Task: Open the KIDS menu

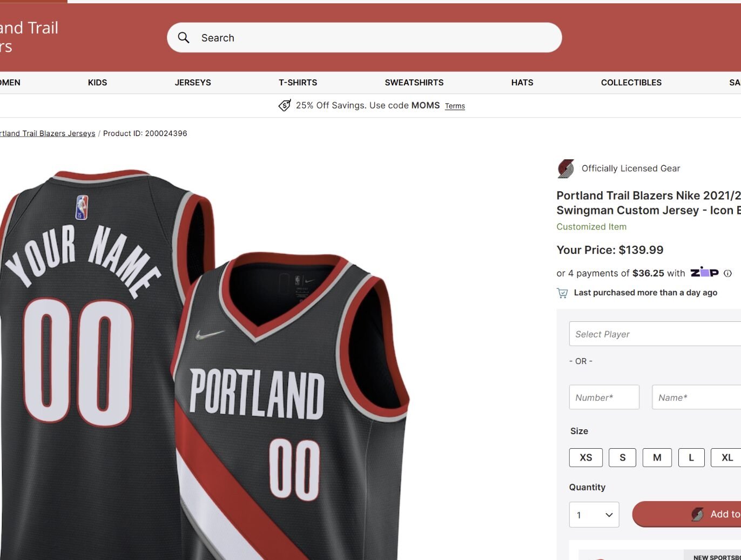Action: 97,83
